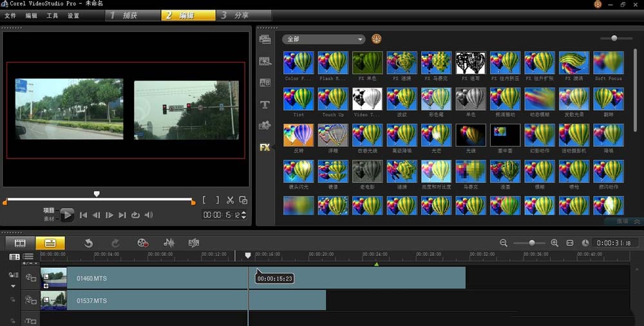The image size is (644, 326).
Task: Click the thumbnail size slider in library
Action: coord(614,38)
